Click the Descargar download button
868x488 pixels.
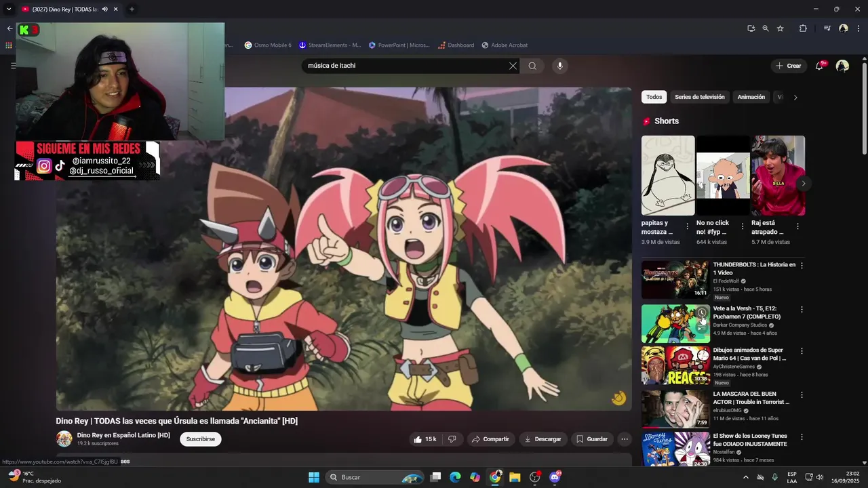[543, 439]
